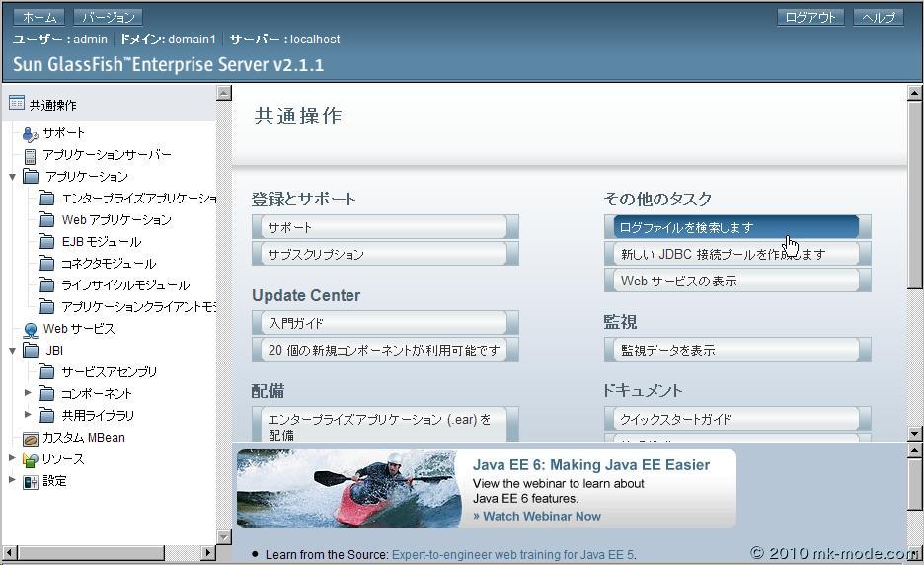This screenshot has width=924, height=565.
Task: Click the カスタム MBean bean icon
Action: 31,438
